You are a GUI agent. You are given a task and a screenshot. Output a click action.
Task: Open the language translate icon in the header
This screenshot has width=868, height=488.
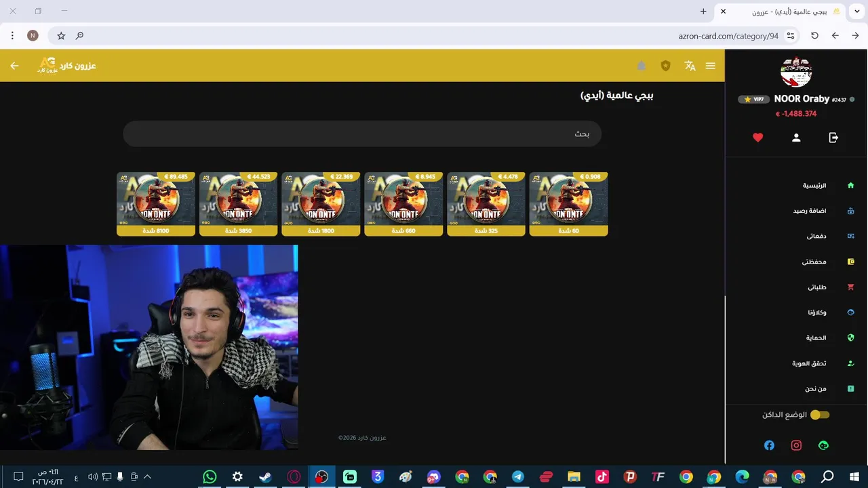(x=690, y=66)
